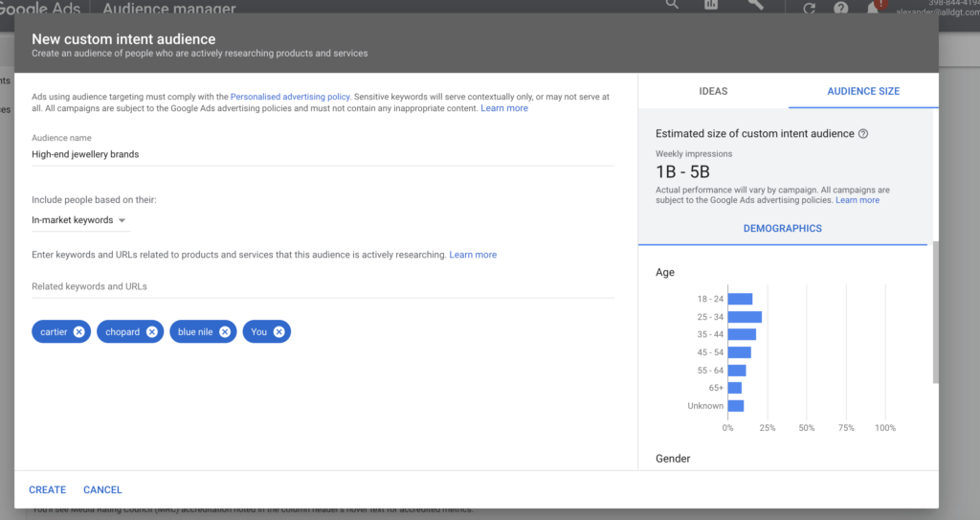
Task: Click the Audience manager title in header
Action: point(169,8)
